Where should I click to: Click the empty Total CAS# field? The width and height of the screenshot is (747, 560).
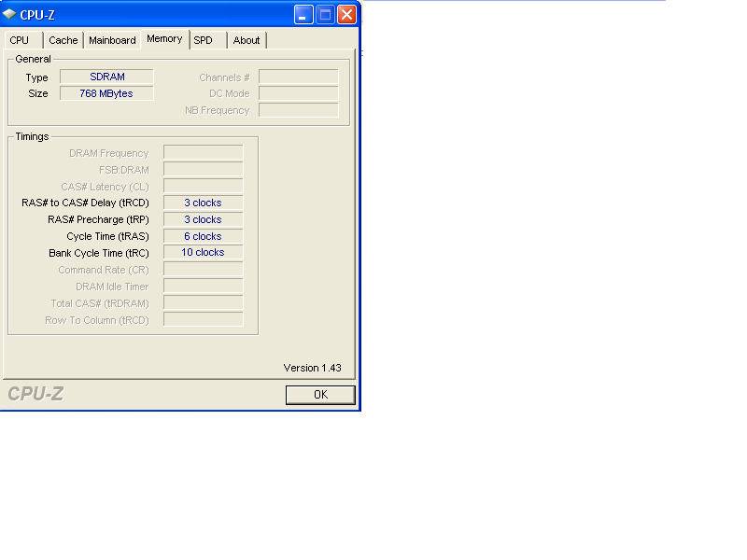point(203,302)
